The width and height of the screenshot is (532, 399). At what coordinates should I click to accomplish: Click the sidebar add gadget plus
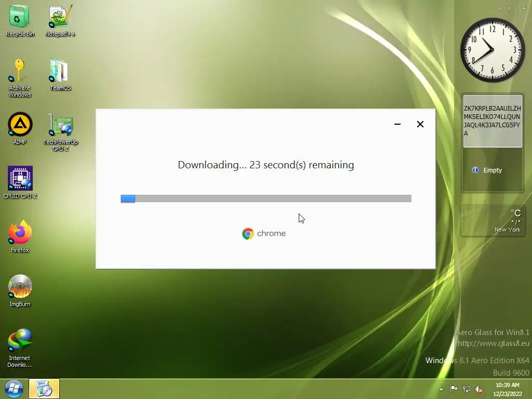point(524,8)
